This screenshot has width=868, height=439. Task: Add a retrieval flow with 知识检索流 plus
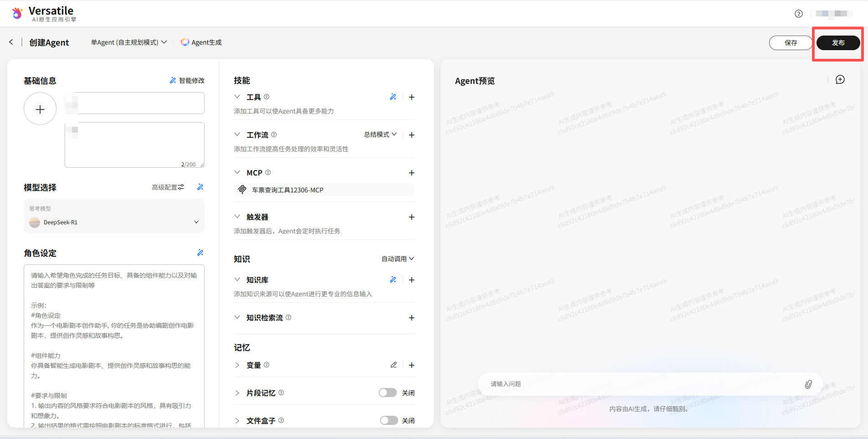pyautogui.click(x=411, y=318)
